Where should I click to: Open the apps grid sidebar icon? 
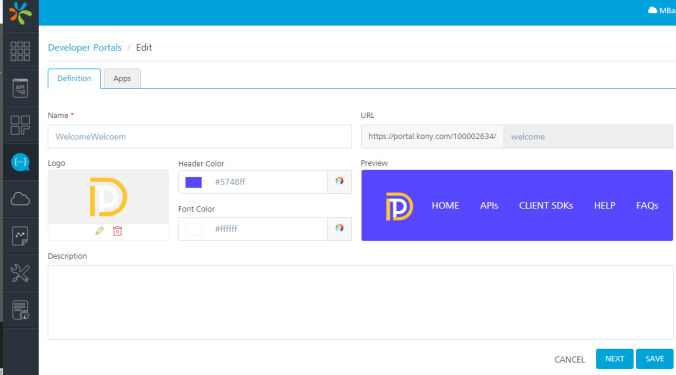[20, 51]
